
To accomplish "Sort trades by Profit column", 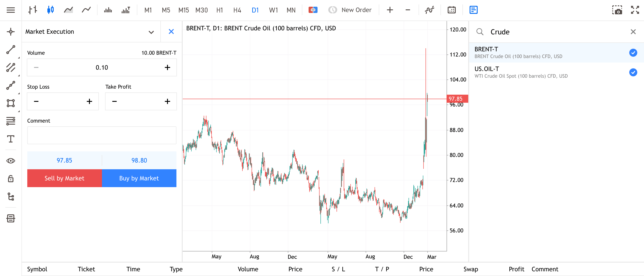I will click(516, 269).
